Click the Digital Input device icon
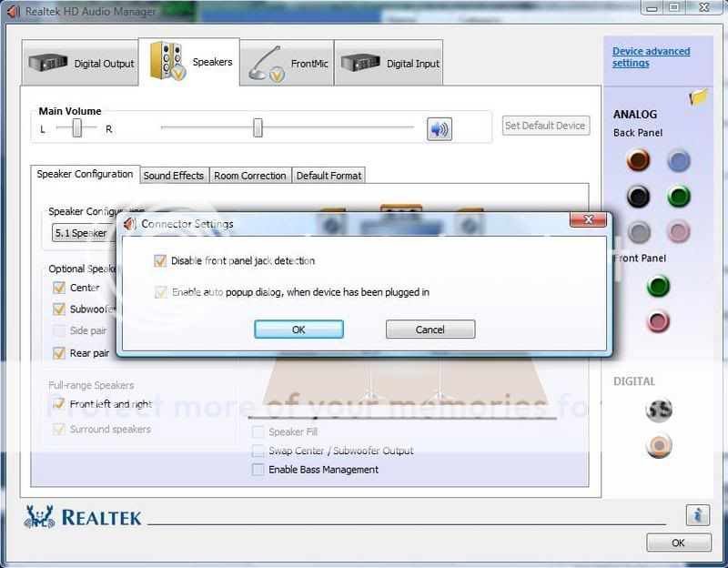Screen dimensions: 728x568 (360, 63)
